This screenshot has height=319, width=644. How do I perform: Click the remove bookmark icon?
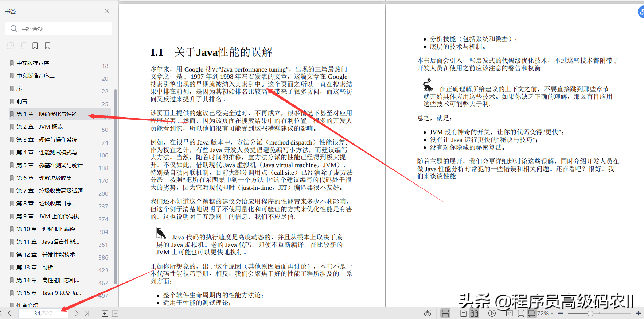click(x=47, y=46)
